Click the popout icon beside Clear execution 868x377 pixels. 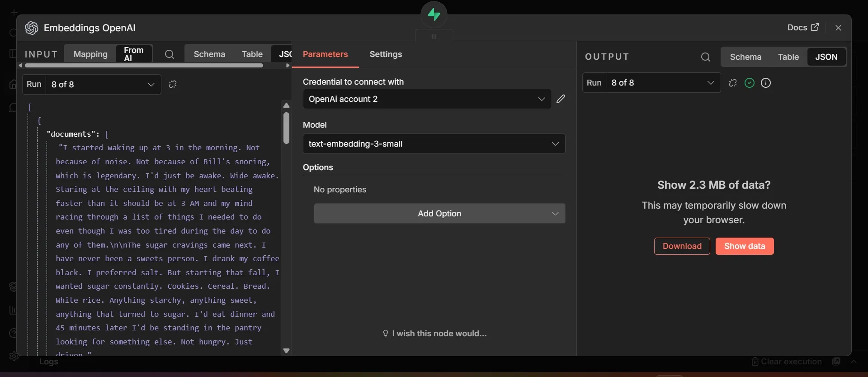click(x=836, y=361)
